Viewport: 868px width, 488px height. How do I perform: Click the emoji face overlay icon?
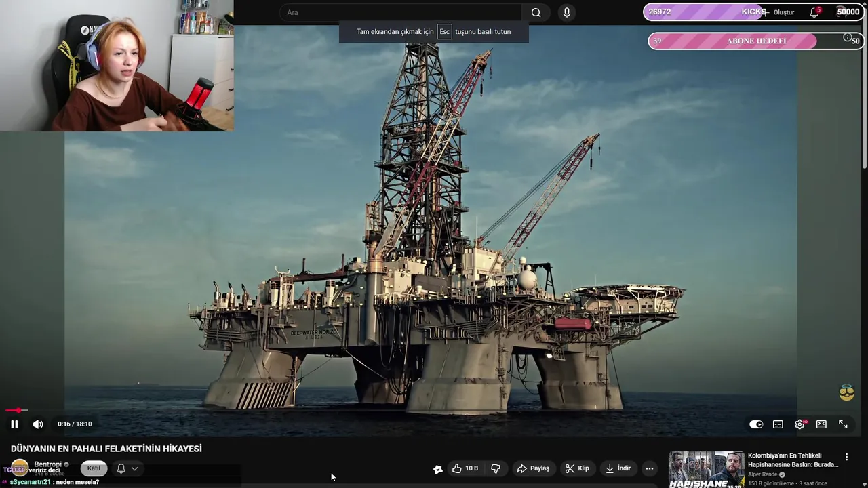point(846,392)
